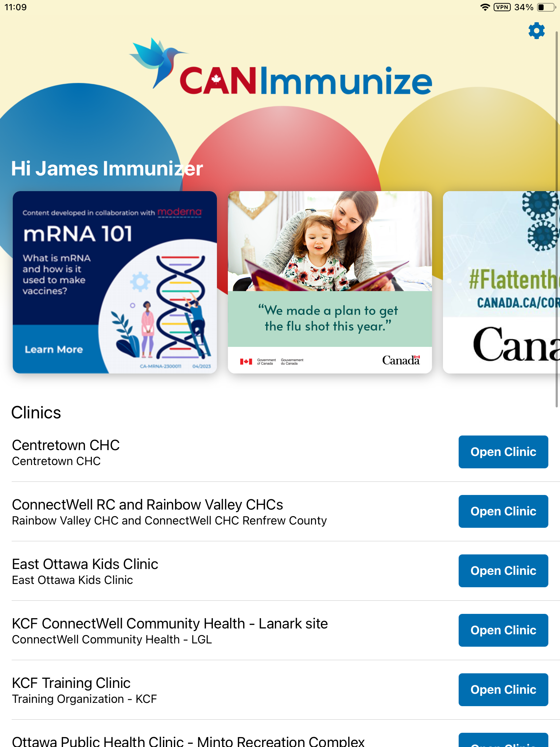Tap the Moderna logo on the card
Screen dimensions: 560x747
179,212
